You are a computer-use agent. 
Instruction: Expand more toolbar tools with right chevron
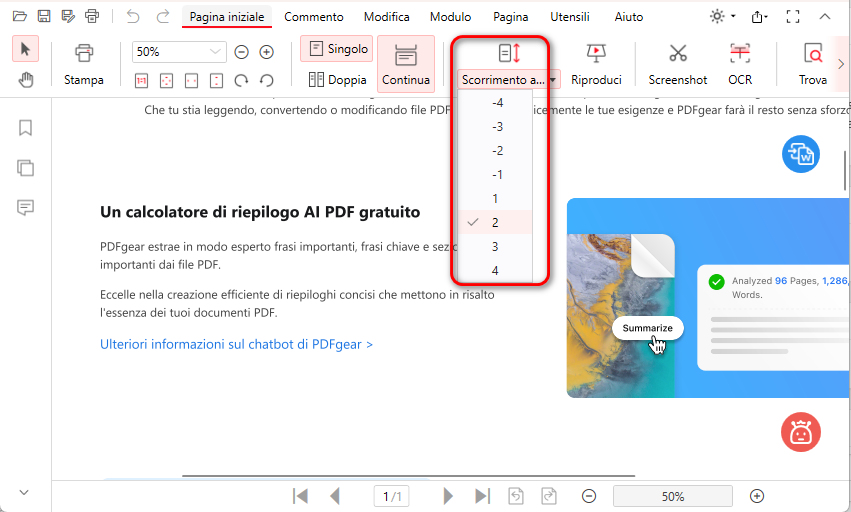841,64
